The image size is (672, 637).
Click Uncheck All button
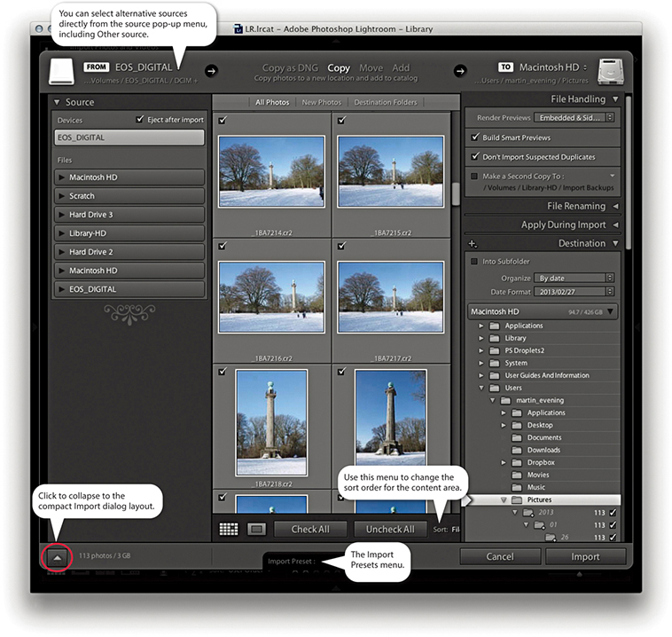[x=390, y=529]
